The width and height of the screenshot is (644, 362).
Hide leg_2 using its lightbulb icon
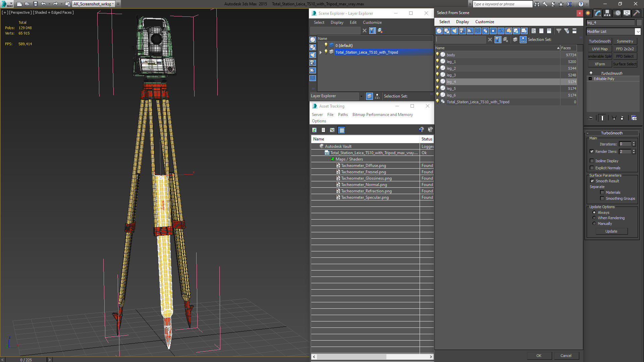coord(437,68)
